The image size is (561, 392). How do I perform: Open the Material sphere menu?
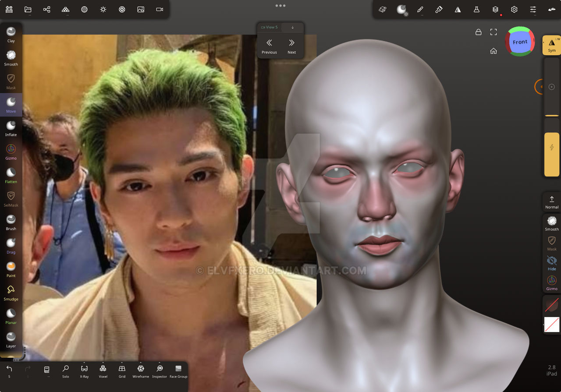pyautogui.click(x=401, y=9)
